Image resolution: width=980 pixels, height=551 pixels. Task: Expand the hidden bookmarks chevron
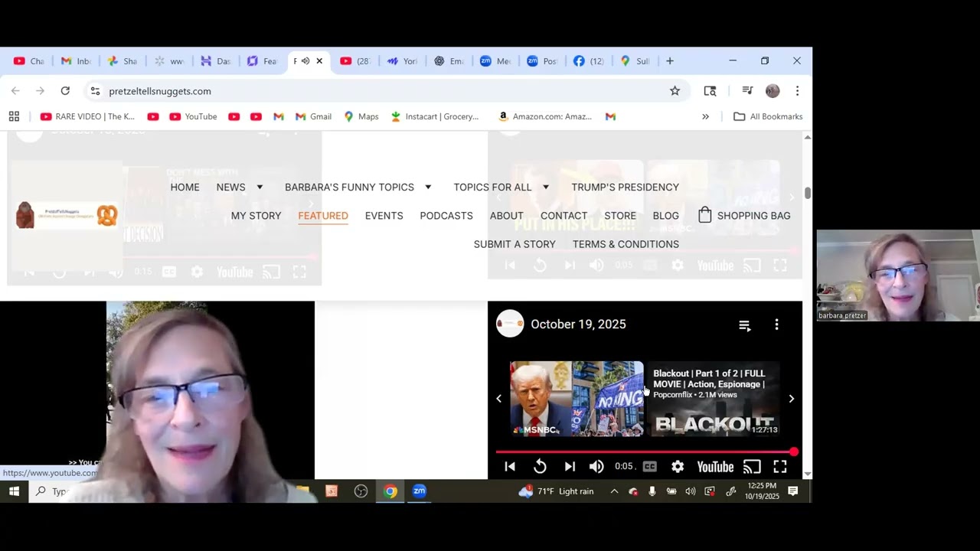(705, 116)
